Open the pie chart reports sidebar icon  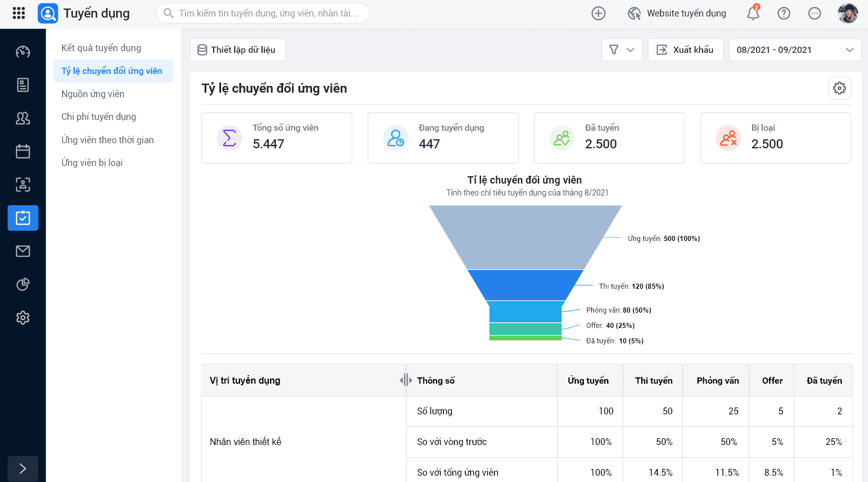[x=23, y=284]
